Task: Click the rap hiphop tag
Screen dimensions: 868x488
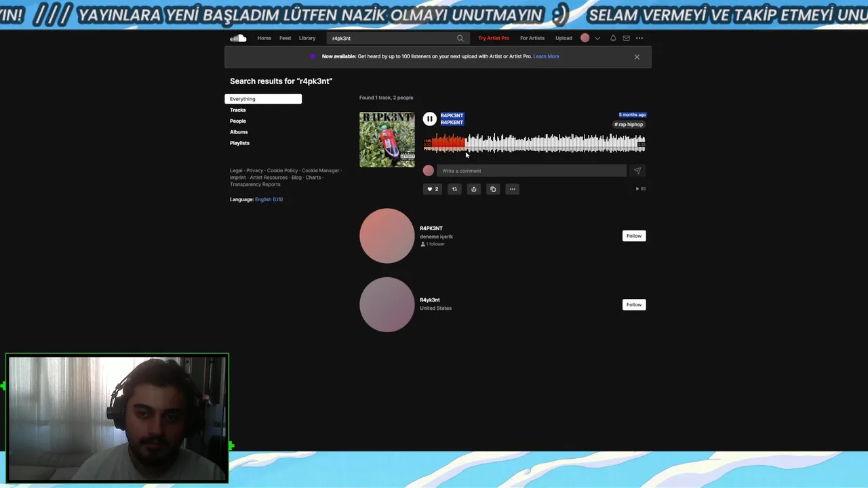Action: click(x=629, y=125)
